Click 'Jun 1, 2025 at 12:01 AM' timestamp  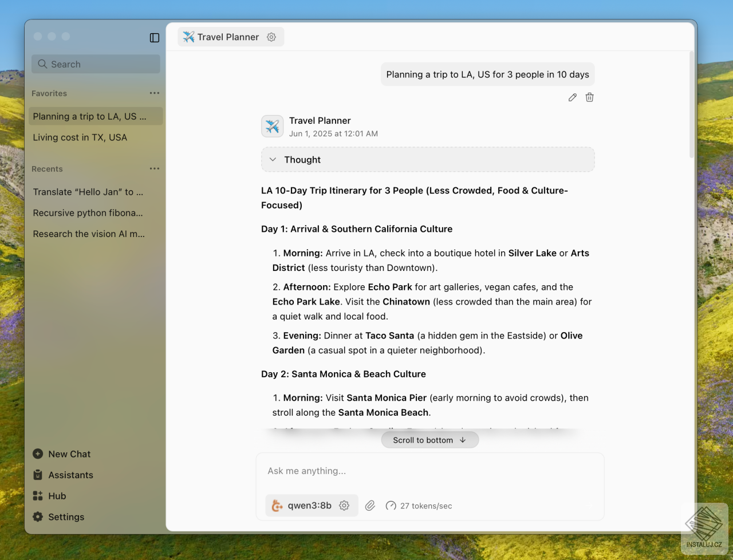pyautogui.click(x=333, y=134)
